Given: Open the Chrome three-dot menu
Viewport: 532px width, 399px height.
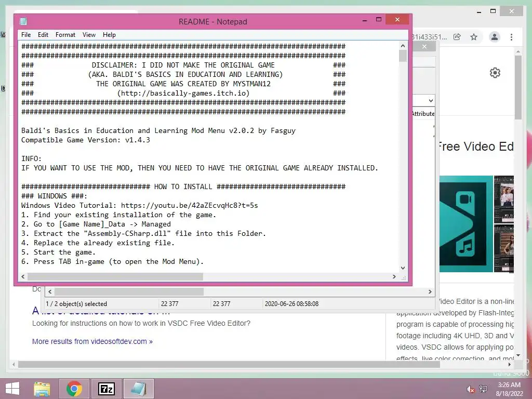Looking at the screenshot, I should (x=511, y=37).
